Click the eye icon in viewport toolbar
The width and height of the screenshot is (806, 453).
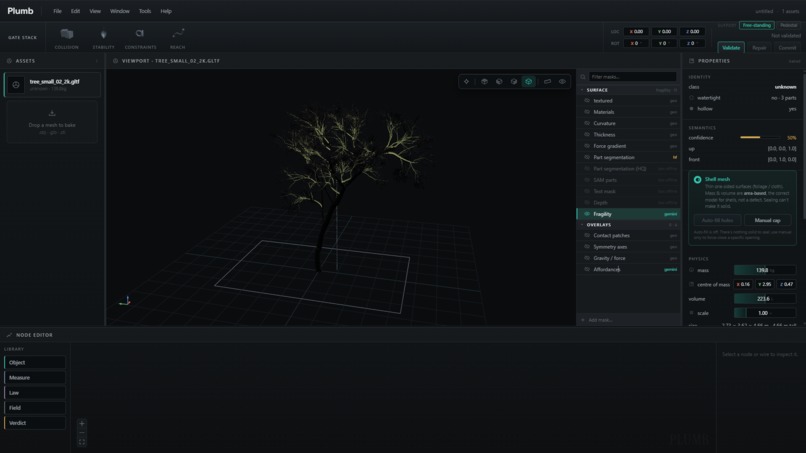[x=562, y=81]
